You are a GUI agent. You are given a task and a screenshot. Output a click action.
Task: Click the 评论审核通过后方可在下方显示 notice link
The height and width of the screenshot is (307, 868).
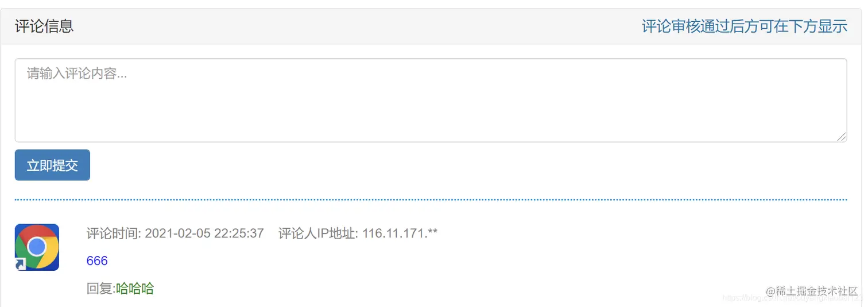[x=745, y=26]
